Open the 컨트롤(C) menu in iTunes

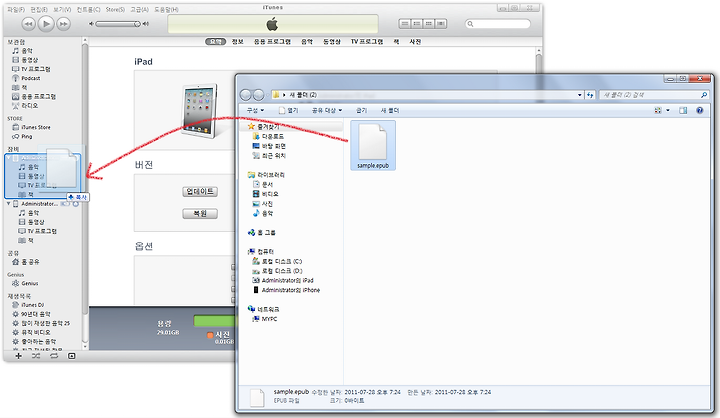click(x=88, y=9)
